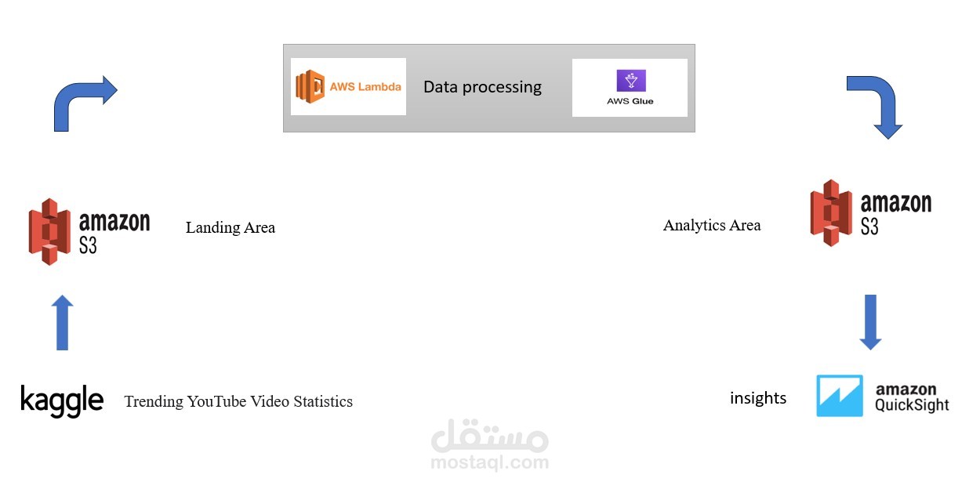Image resolution: width=980 pixels, height=482 pixels.
Task: Click the "amazon S3" wordmark near Analytics Area
Action: tap(895, 213)
